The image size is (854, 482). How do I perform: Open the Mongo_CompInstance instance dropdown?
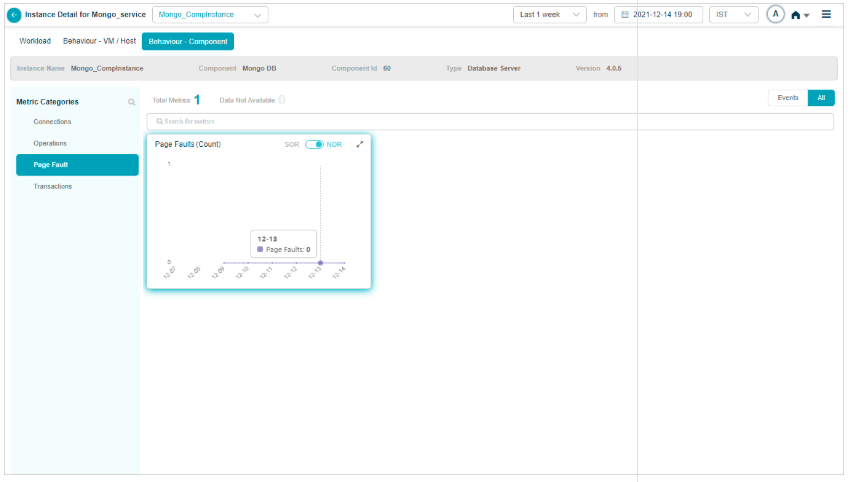click(210, 15)
